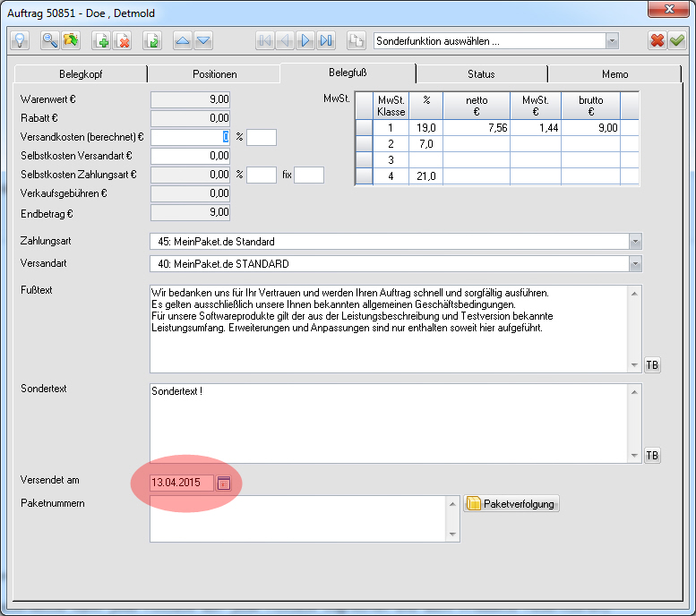The height and width of the screenshot is (616, 696).
Task: Select row header of MwSt. Klasse 1
Action: coord(365,128)
